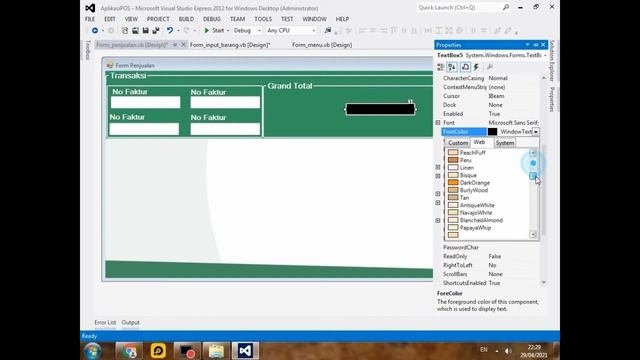Viewport: 640px width, 360px height.
Task: Click the Quick Launch search magnifier icon
Action: point(506,7)
